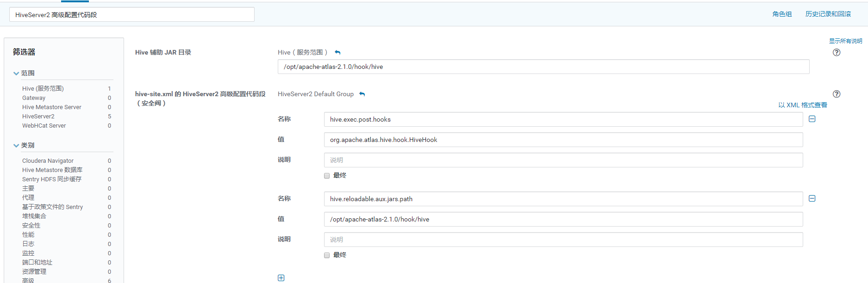The image size is (868, 283).
Task: Click 显示所有说明 link
Action: point(845,41)
